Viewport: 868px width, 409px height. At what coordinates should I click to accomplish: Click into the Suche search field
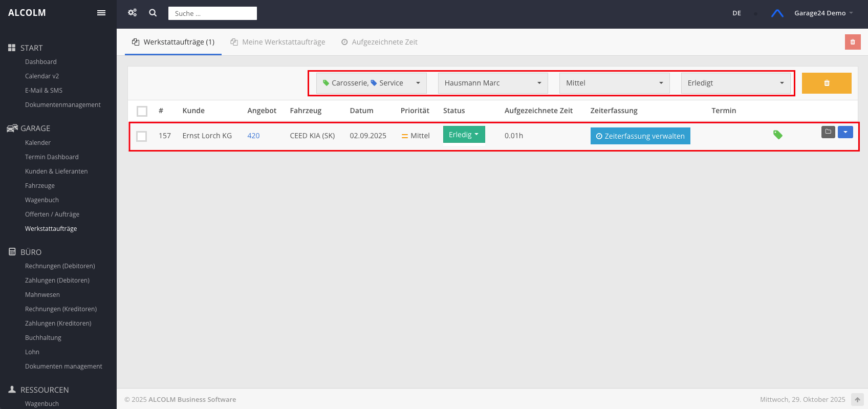coord(212,13)
